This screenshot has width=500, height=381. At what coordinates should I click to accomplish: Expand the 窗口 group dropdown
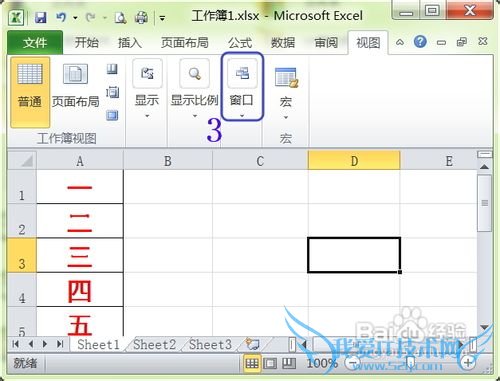point(242,87)
